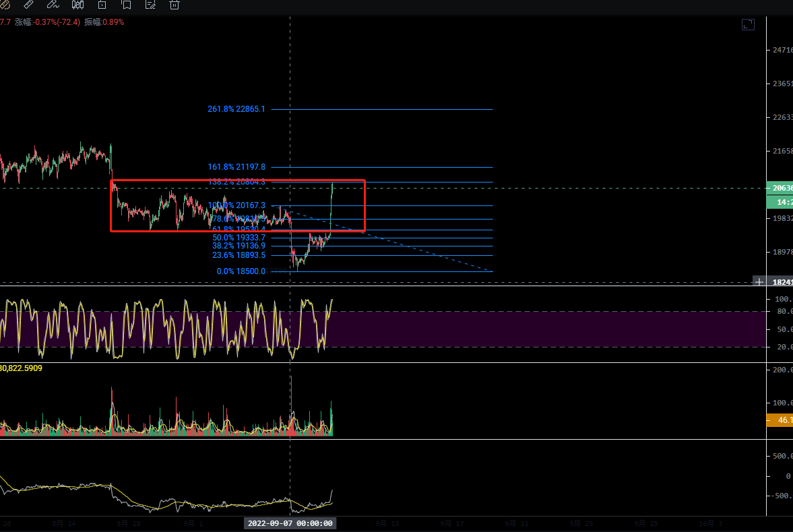This screenshot has height=532, width=793.
Task: Open the candlestick chart type icon
Action: (x=77, y=5)
